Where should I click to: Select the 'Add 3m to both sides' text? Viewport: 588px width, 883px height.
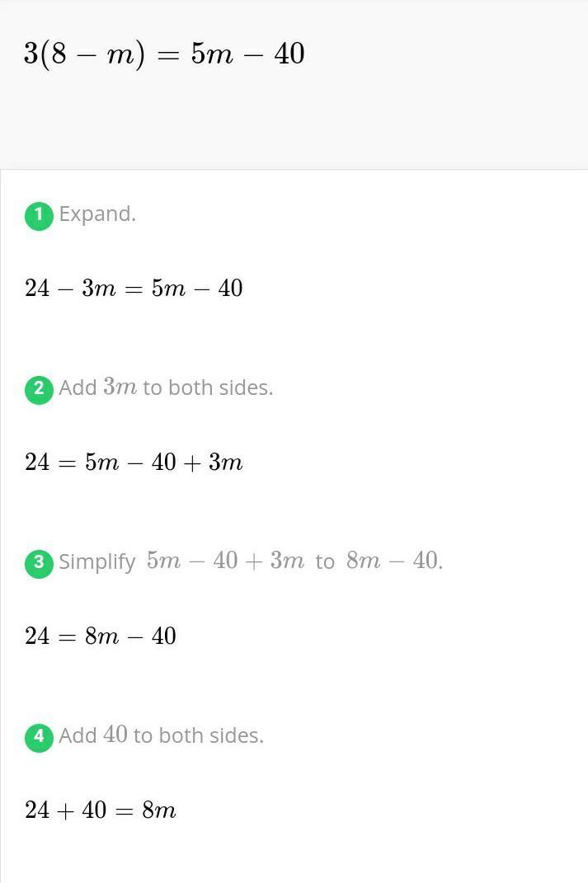(x=165, y=387)
